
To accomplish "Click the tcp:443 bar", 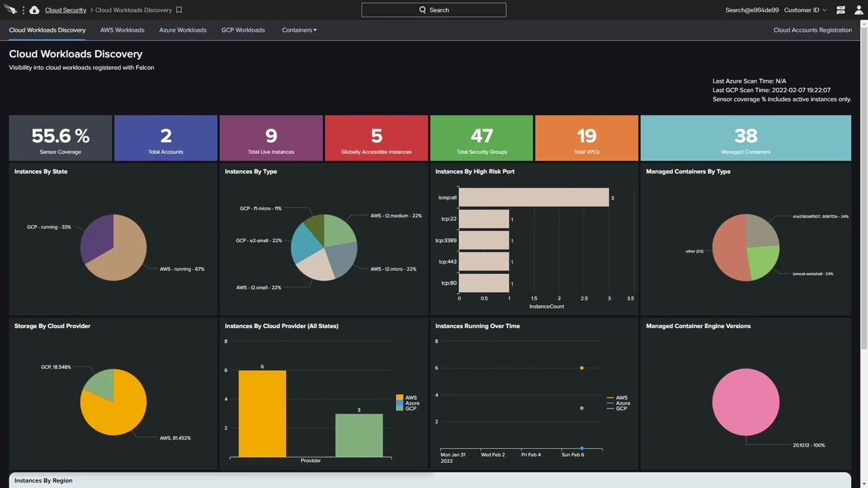I will tap(484, 262).
